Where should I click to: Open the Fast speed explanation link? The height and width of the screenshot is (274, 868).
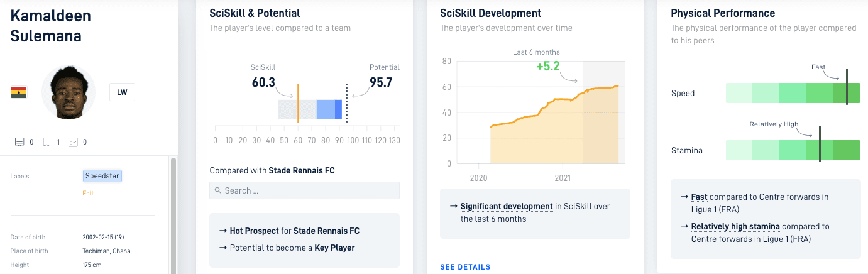(698, 197)
